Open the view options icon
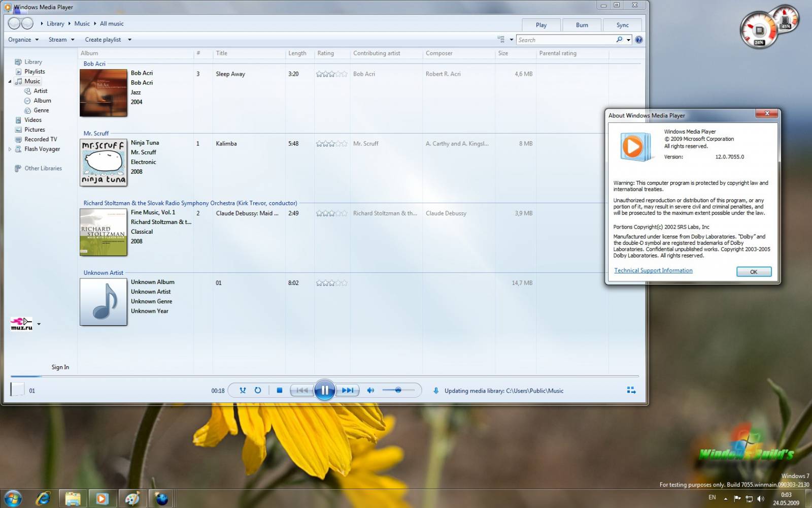This screenshot has height=508, width=812. coord(501,40)
